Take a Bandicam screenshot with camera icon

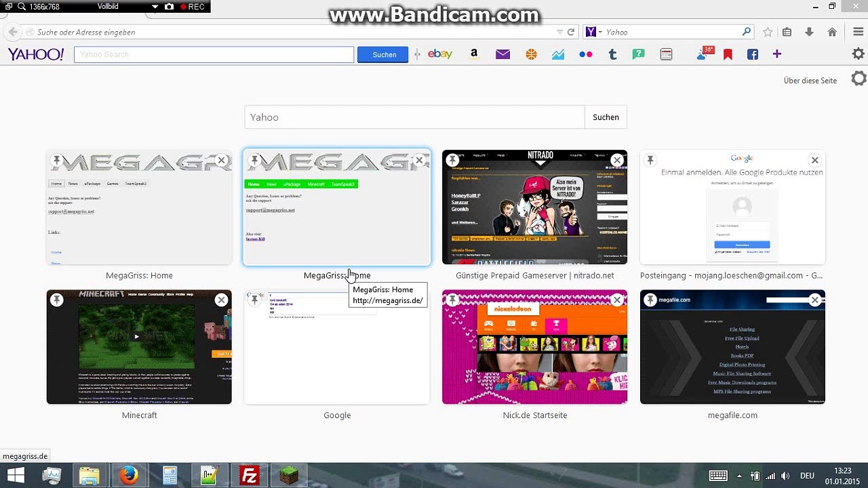tap(169, 7)
